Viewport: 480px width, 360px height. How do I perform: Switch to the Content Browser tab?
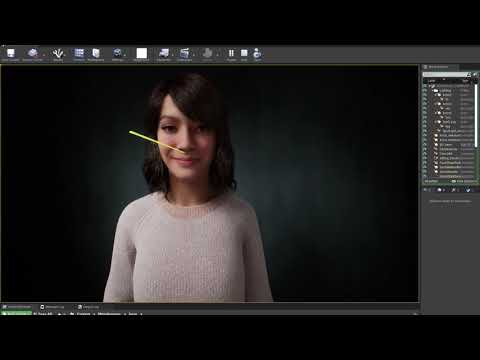click(17, 307)
